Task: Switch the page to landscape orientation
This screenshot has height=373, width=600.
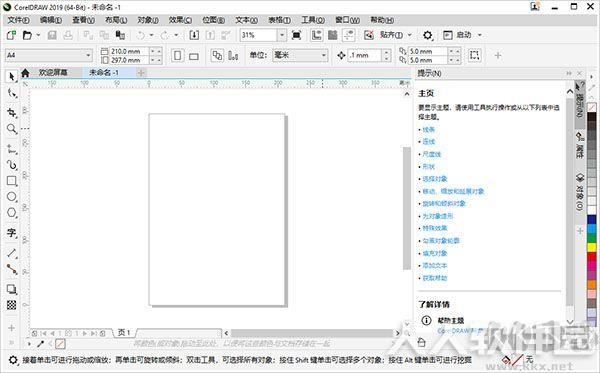Action: click(194, 55)
